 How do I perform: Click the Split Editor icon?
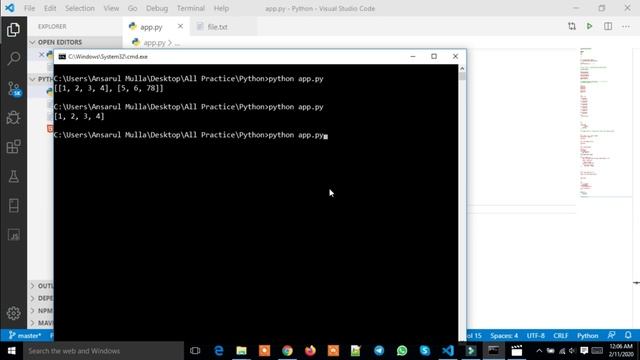tap(608, 26)
